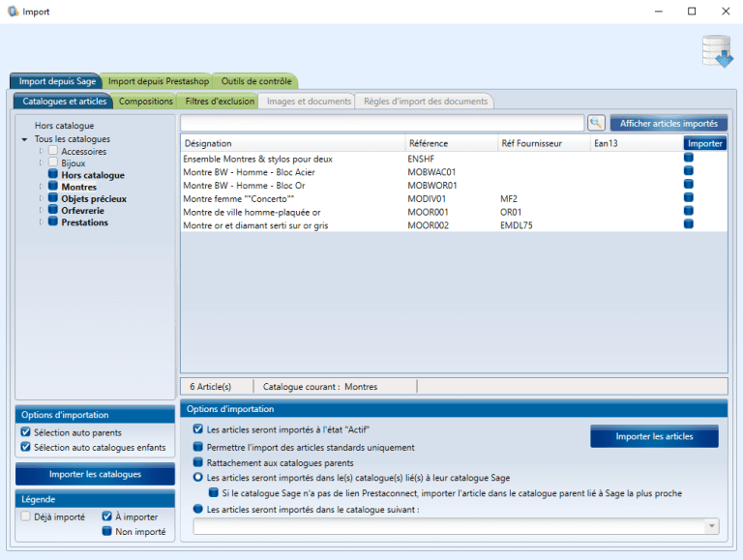Expand the Bijoux tree node
This screenshot has width=743, height=560.
pos(42,163)
